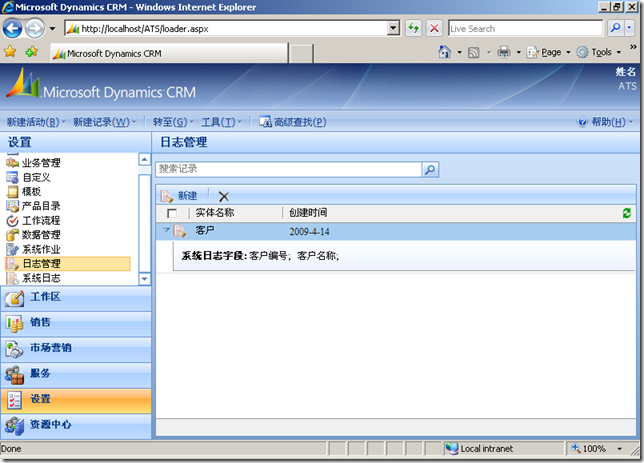Delete selected record with the X icon
Viewport: 644px width, 463px height.
tap(224, 196)
